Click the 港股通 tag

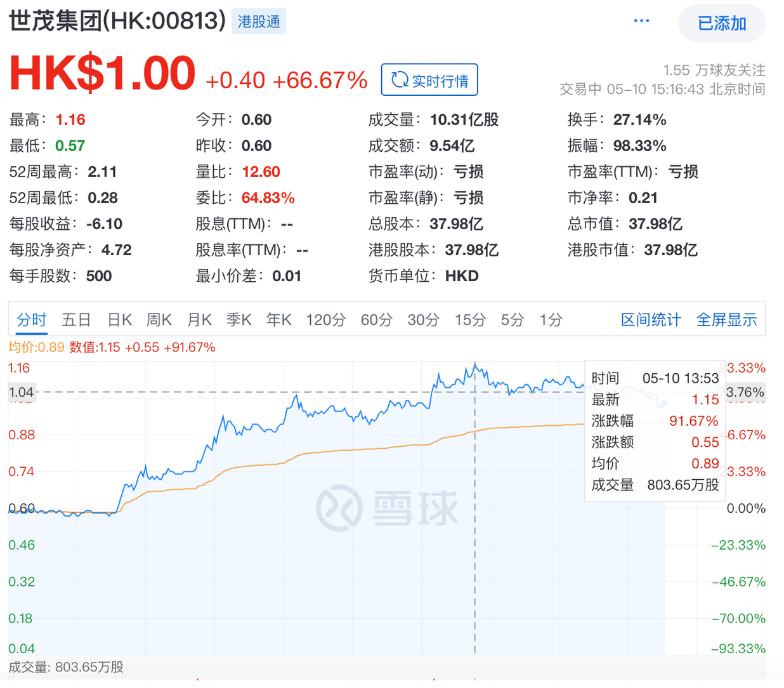coord(259,22)
